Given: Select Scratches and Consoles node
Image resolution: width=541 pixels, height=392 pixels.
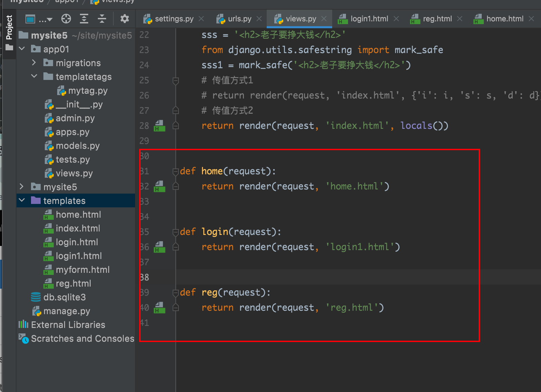Looking at the screenshot, I should (76, 339).
